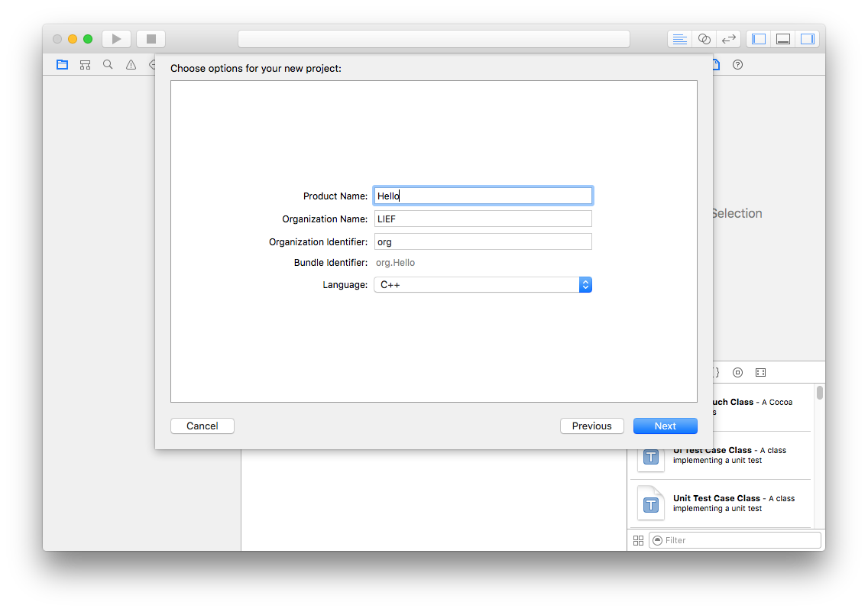The width and height of the screenshot is (868, 612).
Task: Open the Project navigator folder icon
Action: (x=62, y=65)
